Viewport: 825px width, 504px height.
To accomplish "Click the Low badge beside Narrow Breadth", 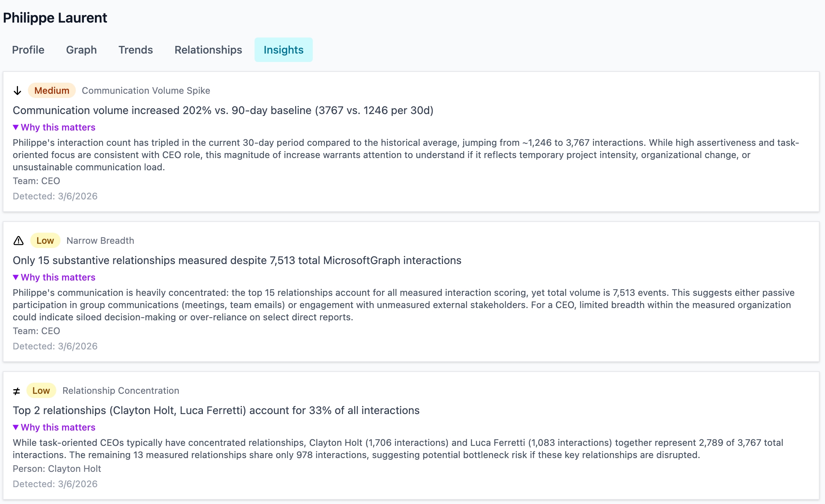I will [45, 241].
